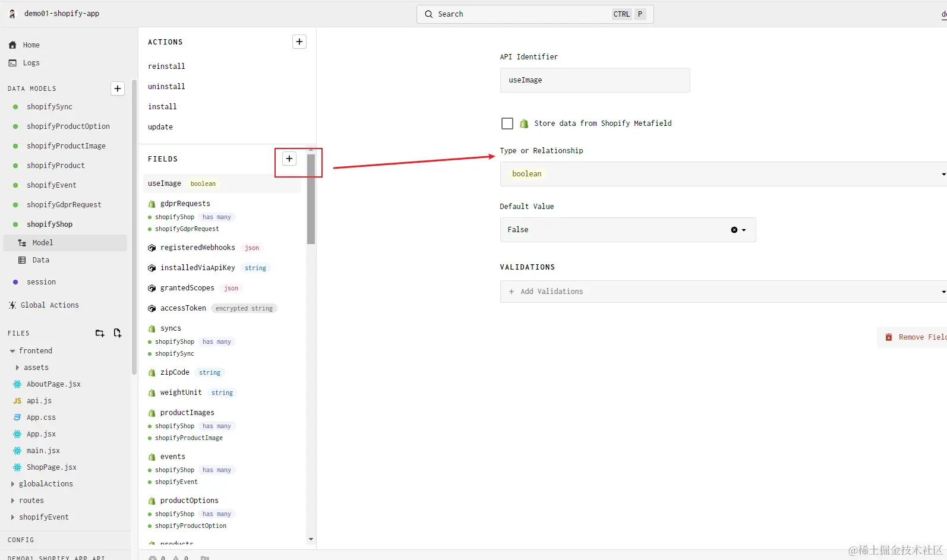Click the add Actions plus button
947x560 pixels.
click(299, 42)
